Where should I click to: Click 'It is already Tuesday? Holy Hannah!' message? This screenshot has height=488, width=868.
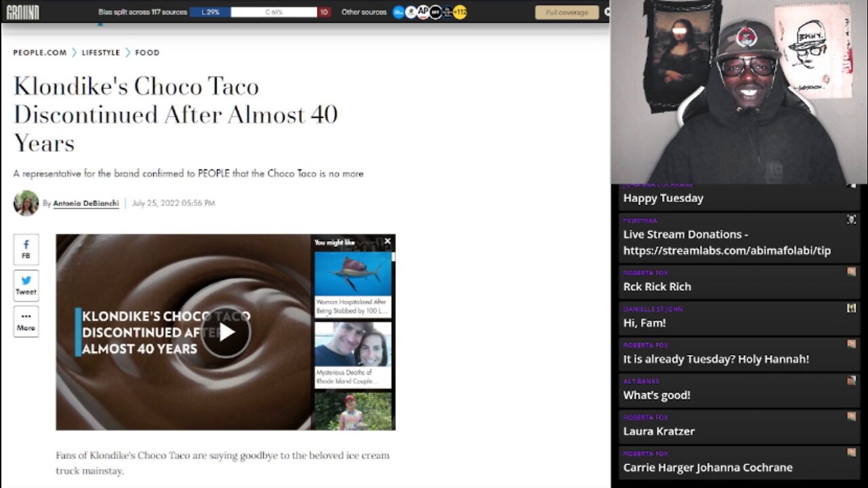point(716,359)
